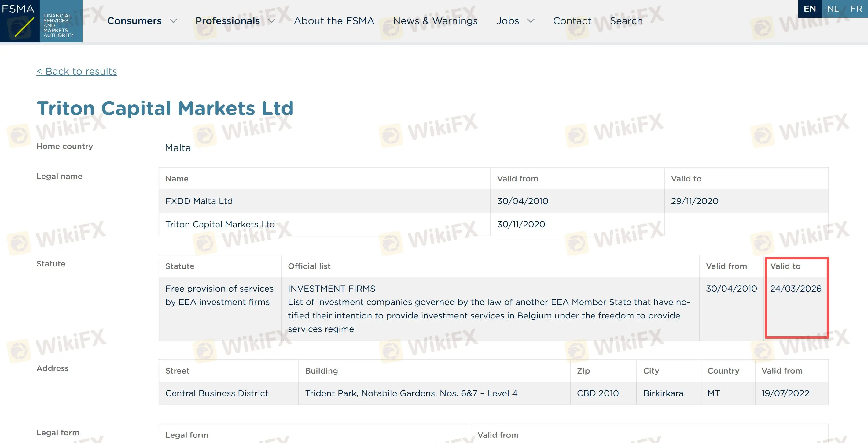Viewport: 868px width, 443px height.
Task: Click the Official list column header
Action: [x=309, y=266]
